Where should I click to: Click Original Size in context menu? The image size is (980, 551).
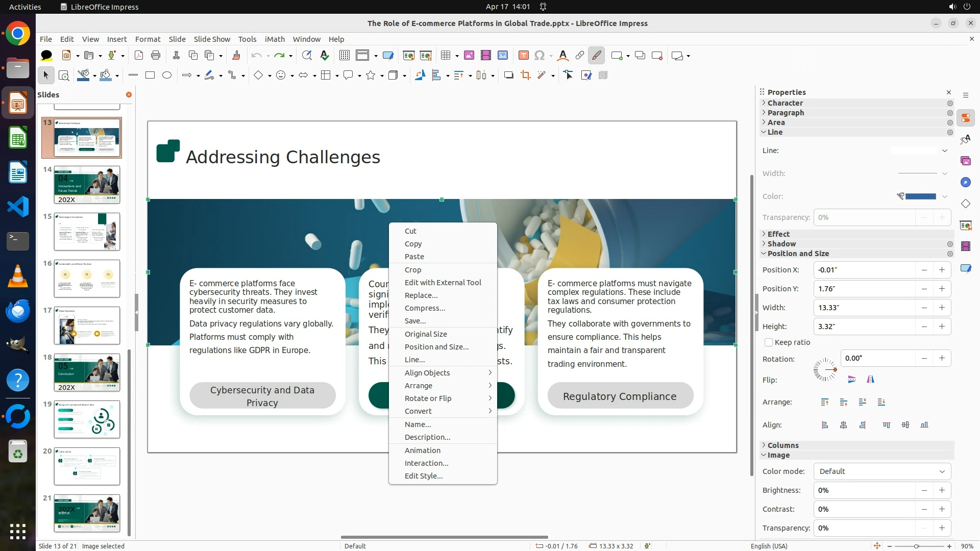[426, 334]
